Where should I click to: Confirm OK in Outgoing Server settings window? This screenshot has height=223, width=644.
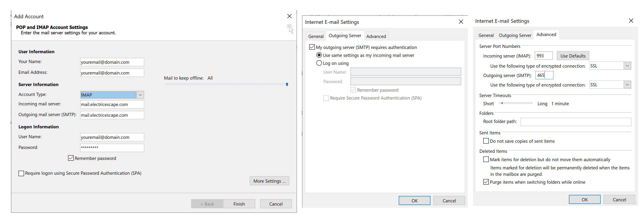pos(415,200)
